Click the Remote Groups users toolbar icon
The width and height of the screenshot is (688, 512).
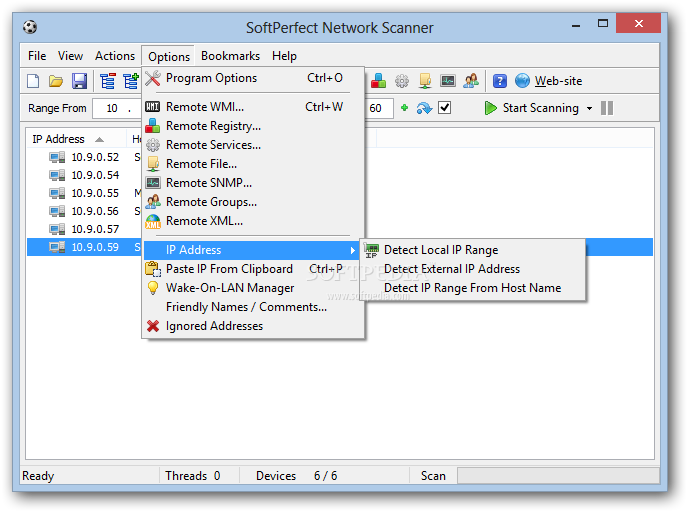471,81
